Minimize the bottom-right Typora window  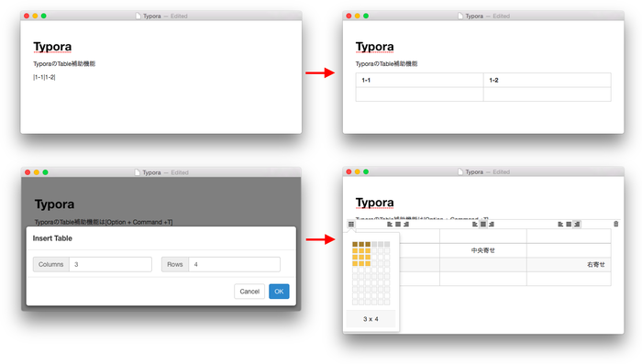[358, 172]
